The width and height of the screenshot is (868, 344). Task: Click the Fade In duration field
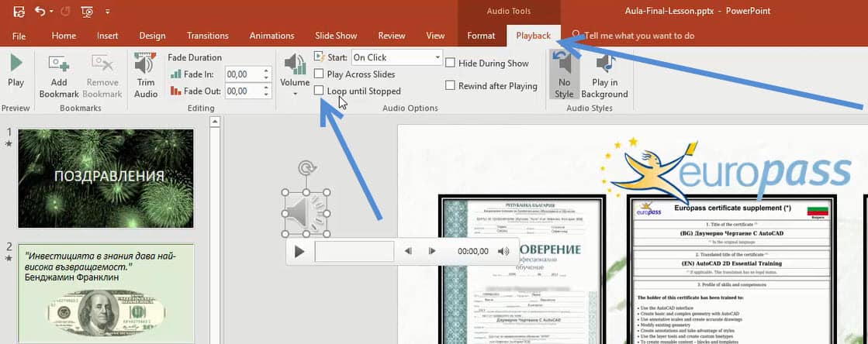(243, 74)
